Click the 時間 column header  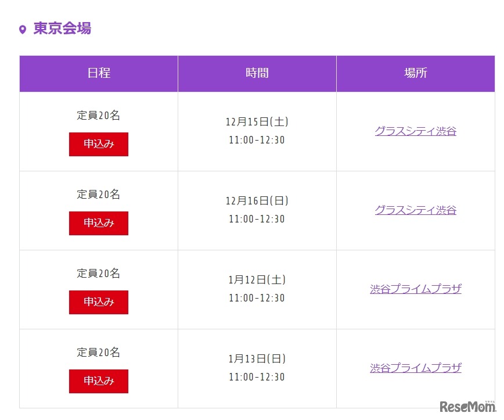[257, 73]
